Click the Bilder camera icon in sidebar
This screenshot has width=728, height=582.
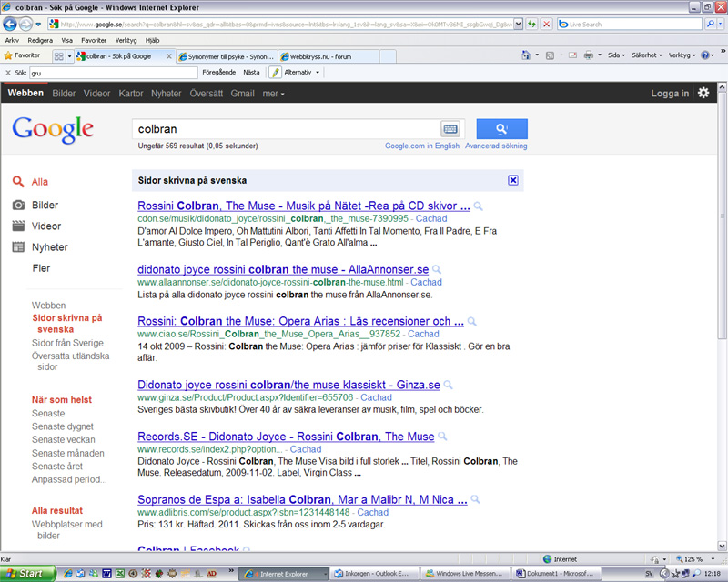pos(18,206)
